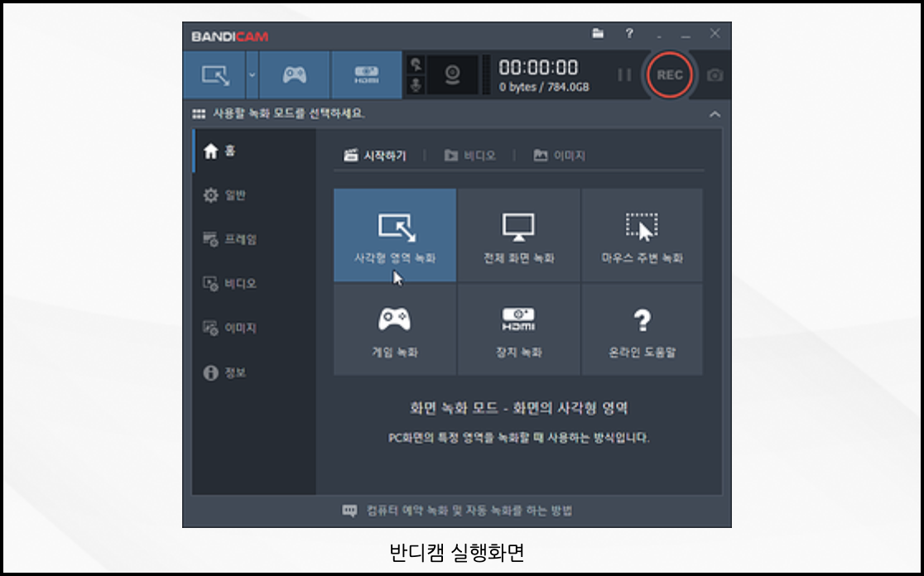Toggle the mouse cursor effect icon
Viewport: 924px width, 576px height.
[x=416, y=65]
